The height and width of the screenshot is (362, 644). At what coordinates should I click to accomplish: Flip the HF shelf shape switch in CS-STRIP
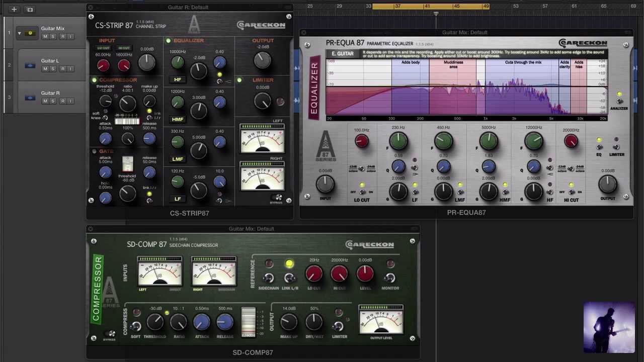[220, 81]
